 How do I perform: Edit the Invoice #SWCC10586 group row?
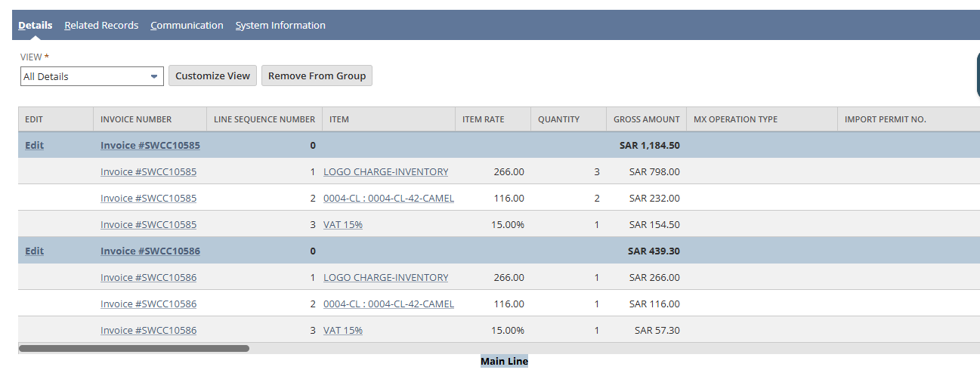point(34,251)
